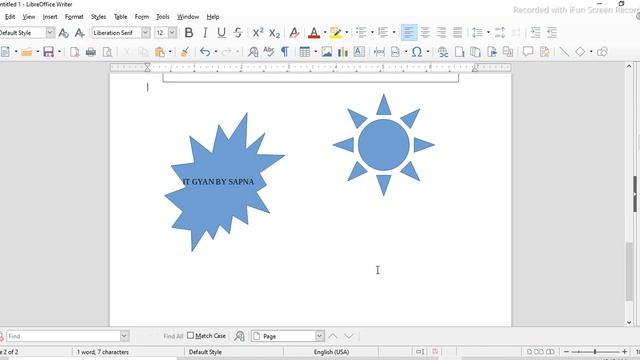This screenshot has width=640, height=360.
Task: Open paragraph style dropdown
Action: tap(50, 33)
